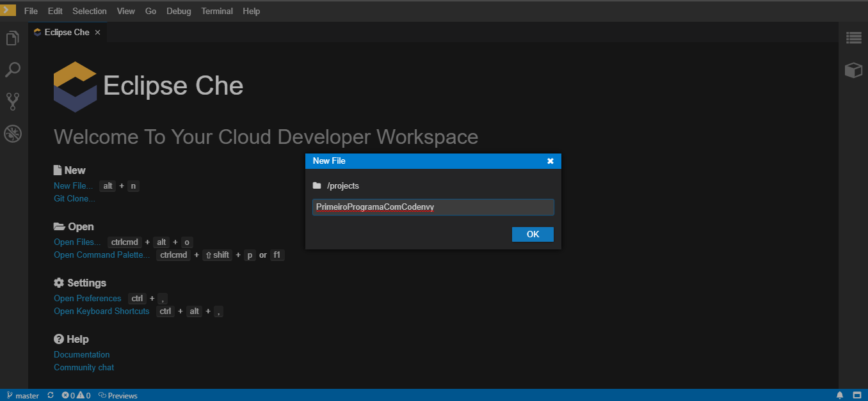Screen dimensions: 868x401
Task: Click OK in New File dialog
Action: pyautogui.click(x=533, y=234)
